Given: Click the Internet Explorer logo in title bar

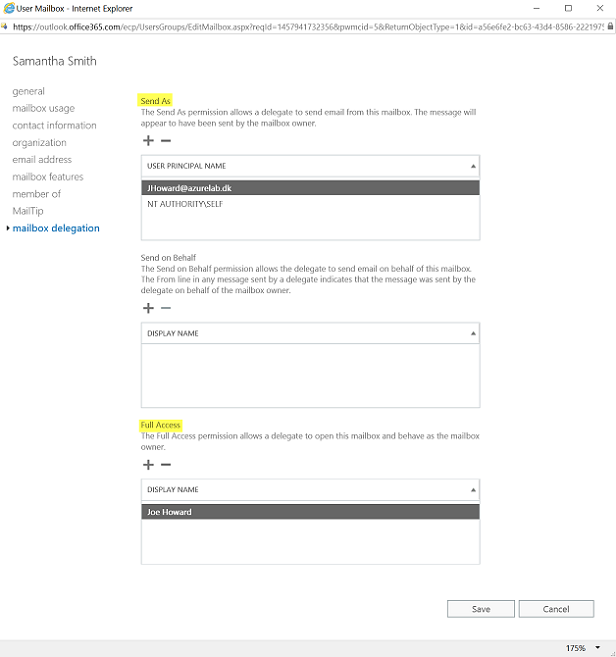Looking at the screenshot, I should point(8,8).
